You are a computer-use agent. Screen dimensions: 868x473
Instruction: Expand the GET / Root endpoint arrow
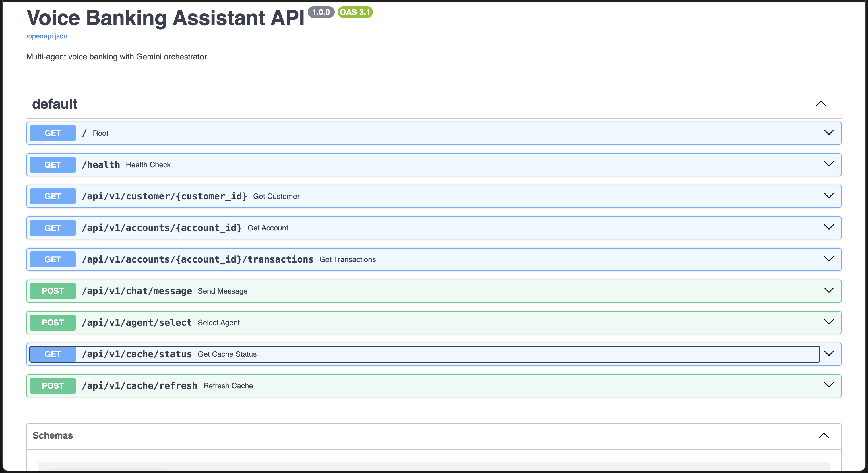[x=829, y=132]
